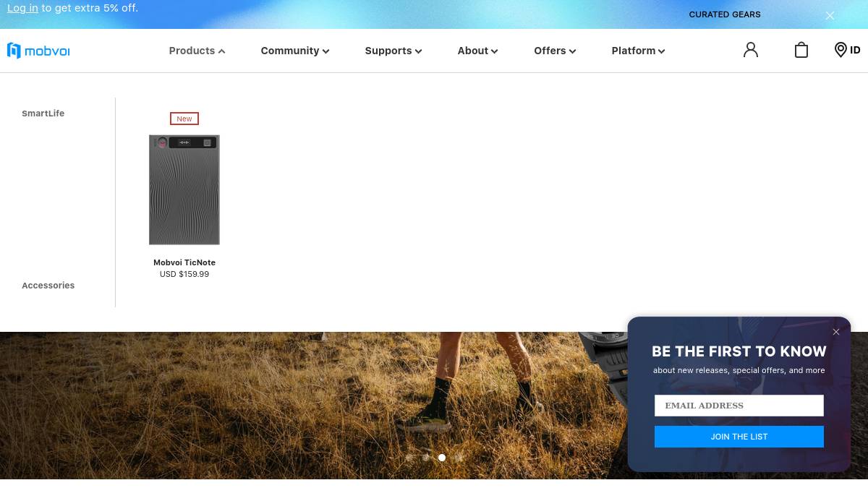Expand the Supports dropdown
868x488 pixels.
[393, 51]
